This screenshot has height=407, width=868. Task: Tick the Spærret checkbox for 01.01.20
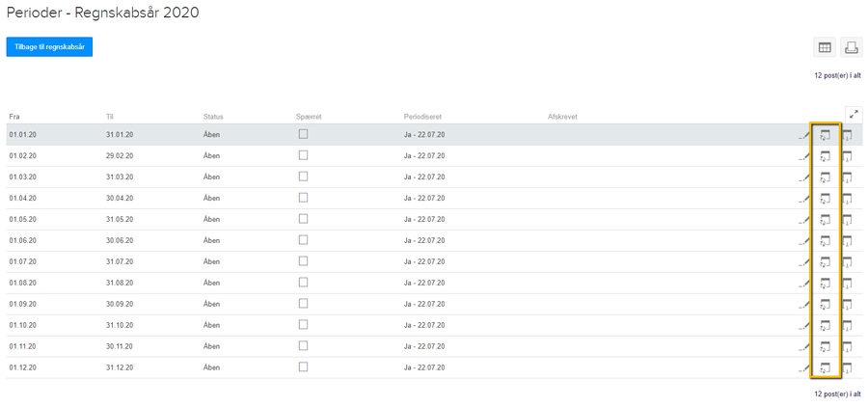coord(303,134)
